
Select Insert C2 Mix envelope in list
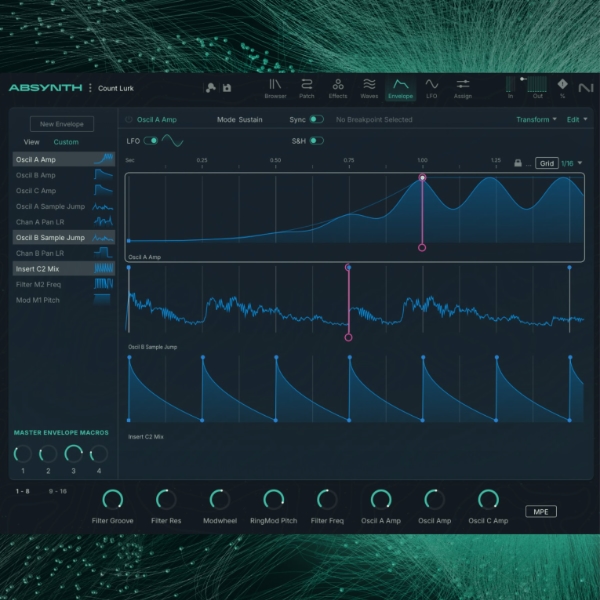point(64,269)
